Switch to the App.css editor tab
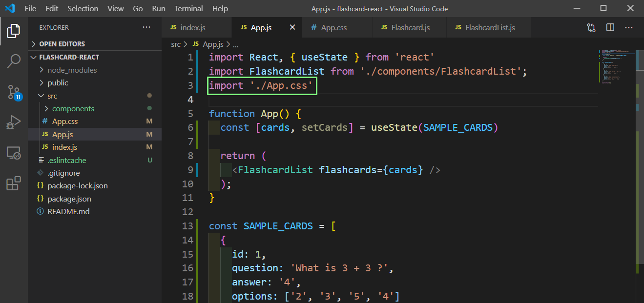644x303 pixels. 337,28
